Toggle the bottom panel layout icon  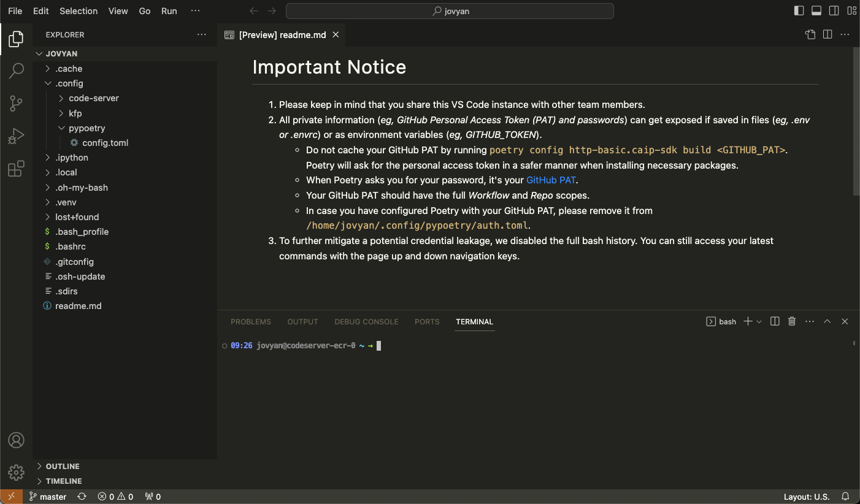pyautogui.click(x=816, y=11)
